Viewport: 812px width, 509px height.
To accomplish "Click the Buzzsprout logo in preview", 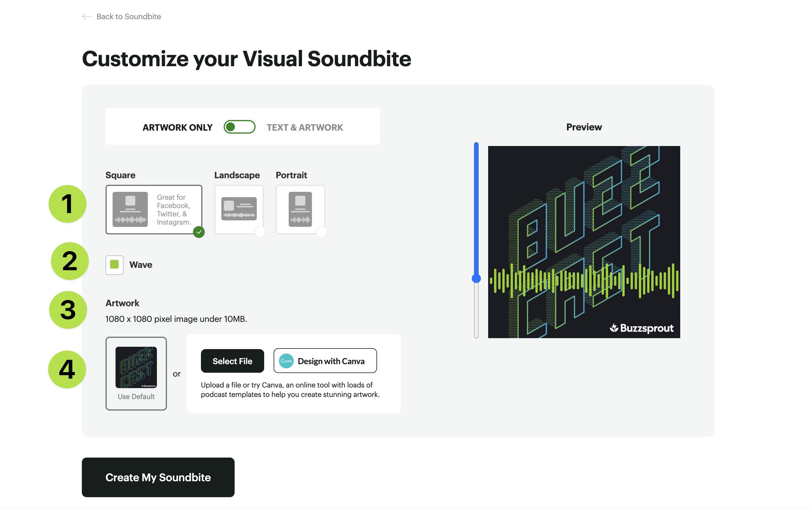I will point(642,328).
